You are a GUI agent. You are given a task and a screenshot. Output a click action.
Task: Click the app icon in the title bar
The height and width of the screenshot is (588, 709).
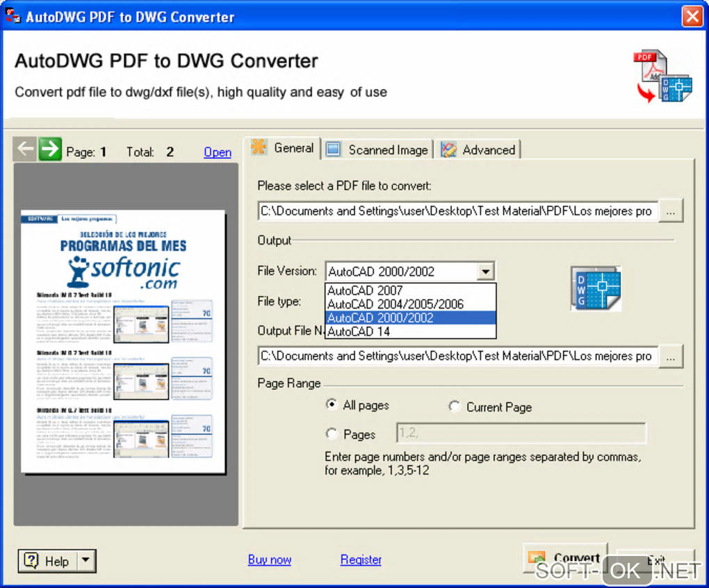[13, 16]
